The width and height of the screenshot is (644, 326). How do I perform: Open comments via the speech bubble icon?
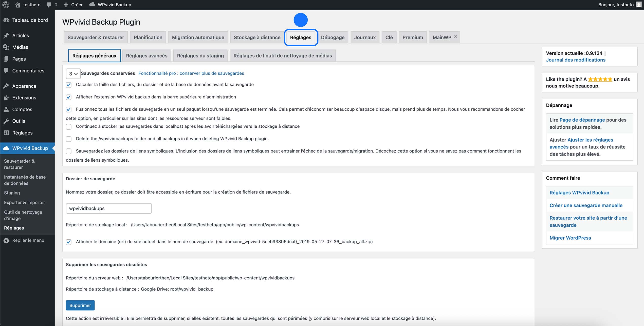[x=48, y=5]
